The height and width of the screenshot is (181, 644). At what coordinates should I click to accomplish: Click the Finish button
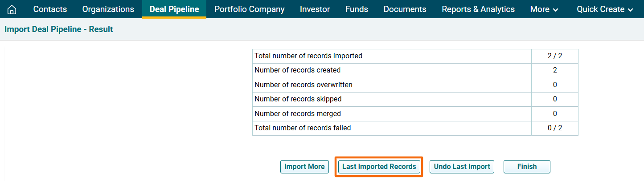tap(527, 167)
